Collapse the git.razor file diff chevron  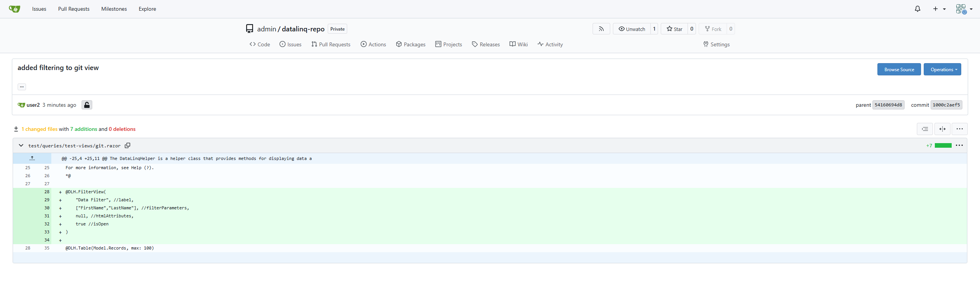pos(21,145)
